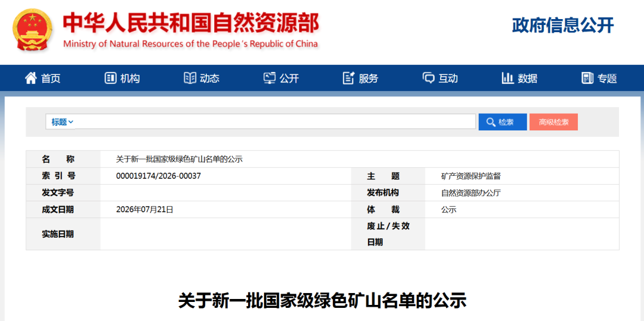Click the home icon beside 首页
The height and width of the screenshot is (321, 644).
(31, 78)
